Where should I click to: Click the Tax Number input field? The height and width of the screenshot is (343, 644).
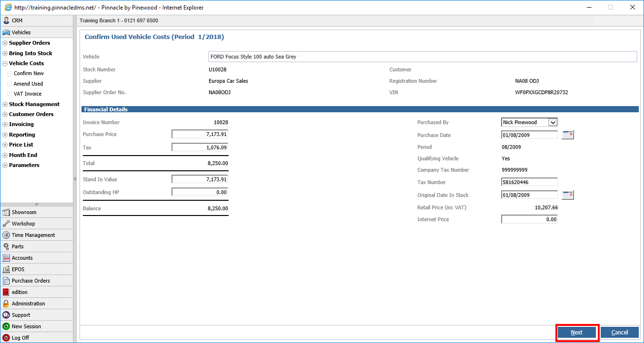click(530, 182)
